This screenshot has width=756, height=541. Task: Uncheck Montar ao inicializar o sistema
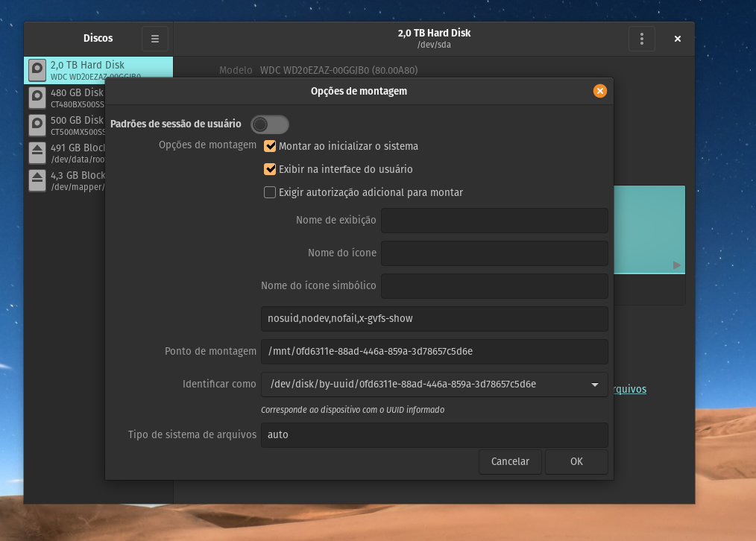click(x=269, y=146)
